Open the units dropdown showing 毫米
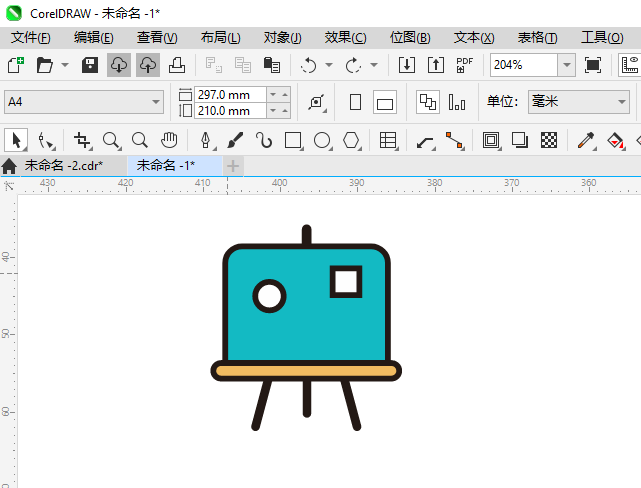641x488 pixels. 578,102
